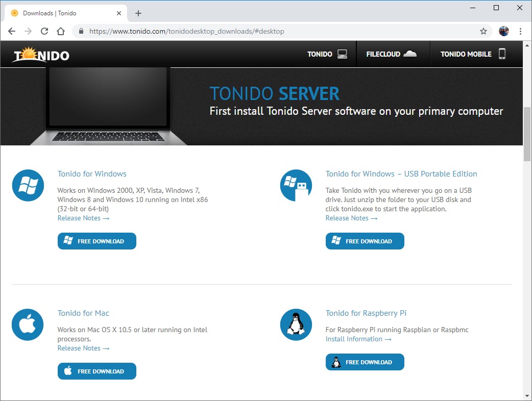Click the padlock site security icon
This screenshot has width=532, height=401.
click(81, 31)
